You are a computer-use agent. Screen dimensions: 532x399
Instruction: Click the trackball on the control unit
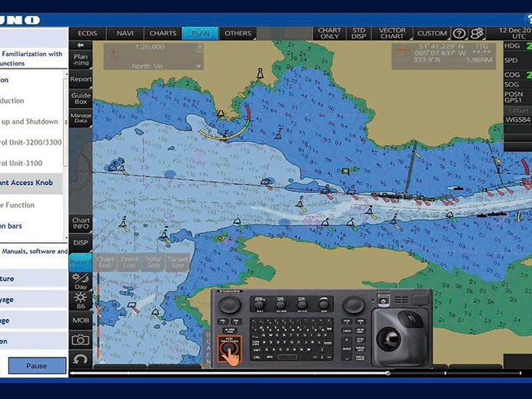tap(389, 340)
